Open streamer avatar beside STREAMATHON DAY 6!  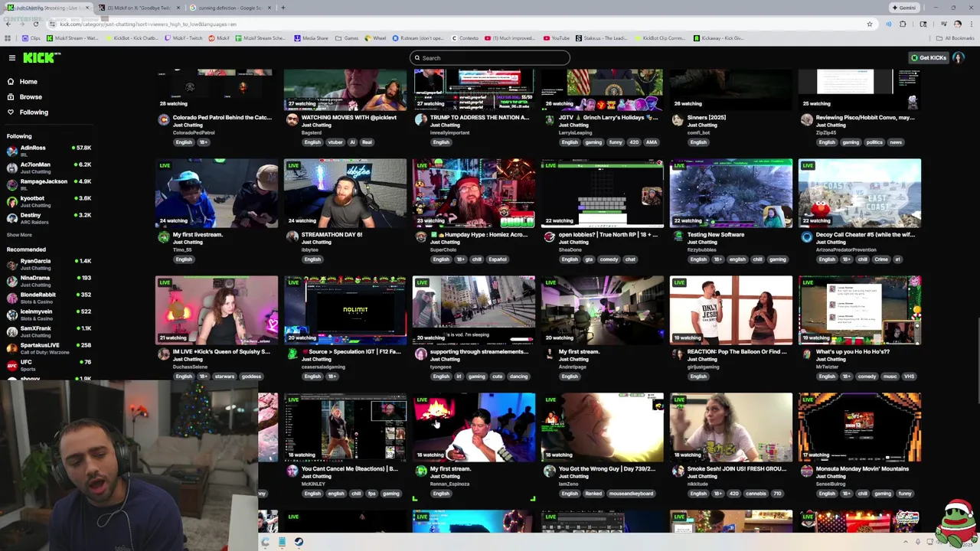point(292,237)
